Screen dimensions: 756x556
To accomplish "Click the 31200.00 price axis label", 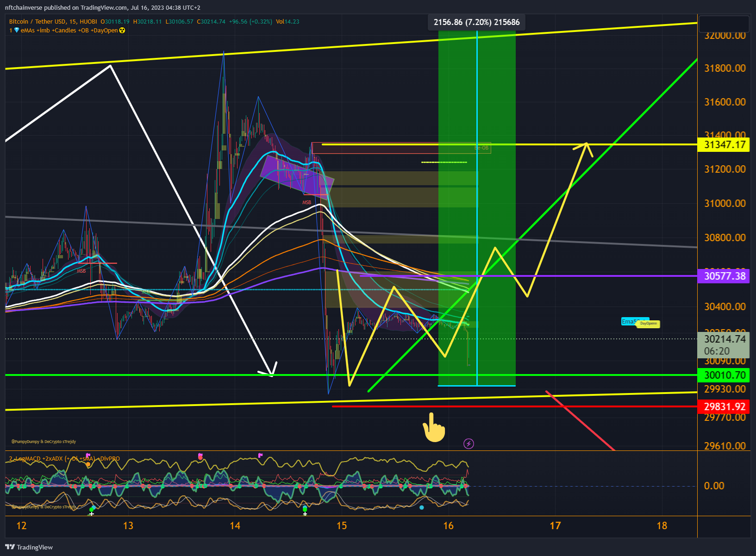I will tap(725, 169).
